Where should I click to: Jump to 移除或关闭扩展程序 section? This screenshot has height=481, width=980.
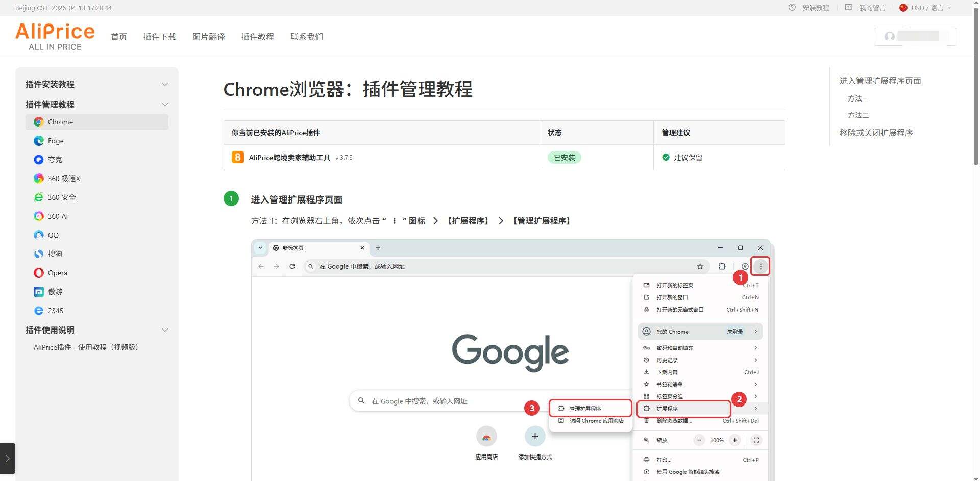(x=876, y=133)
